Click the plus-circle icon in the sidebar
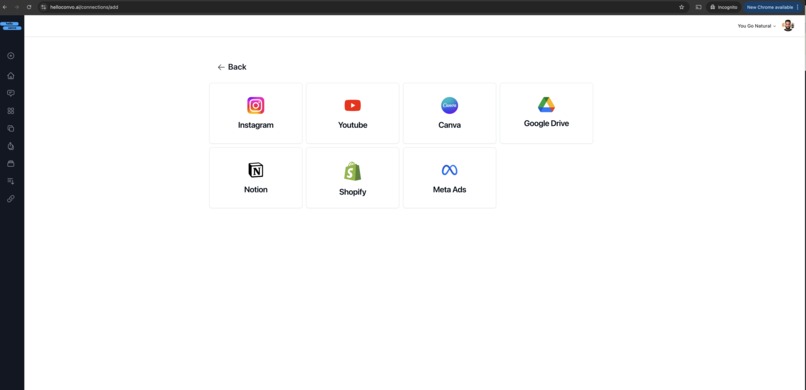The width and height of the screenshot is (806, 390). coord(11,56)
